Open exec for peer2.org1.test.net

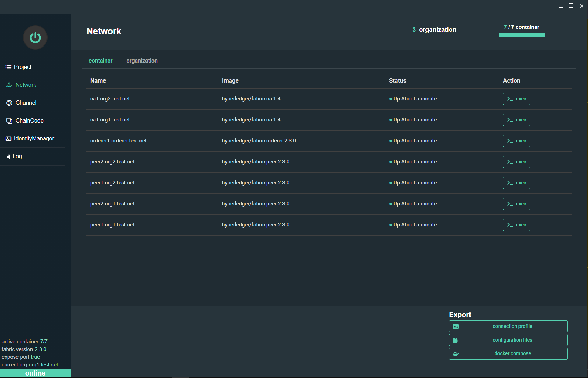point(516,204)
